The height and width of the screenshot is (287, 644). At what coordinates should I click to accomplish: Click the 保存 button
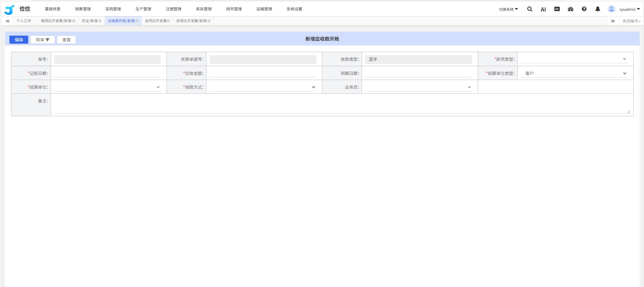(19, 40)
